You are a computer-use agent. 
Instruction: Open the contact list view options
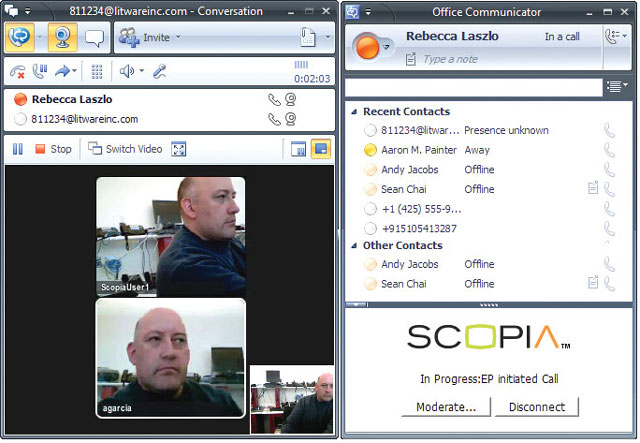click(x=617, y=86)
